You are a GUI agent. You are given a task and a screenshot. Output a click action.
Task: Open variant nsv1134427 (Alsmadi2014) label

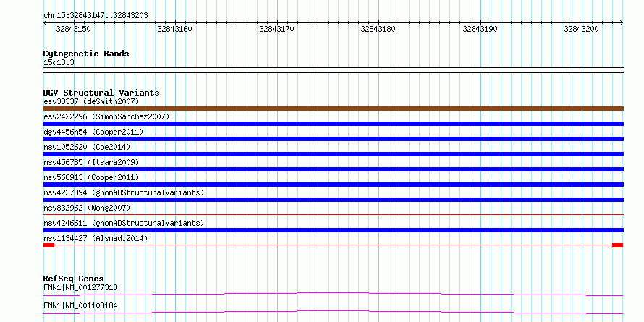96,238
